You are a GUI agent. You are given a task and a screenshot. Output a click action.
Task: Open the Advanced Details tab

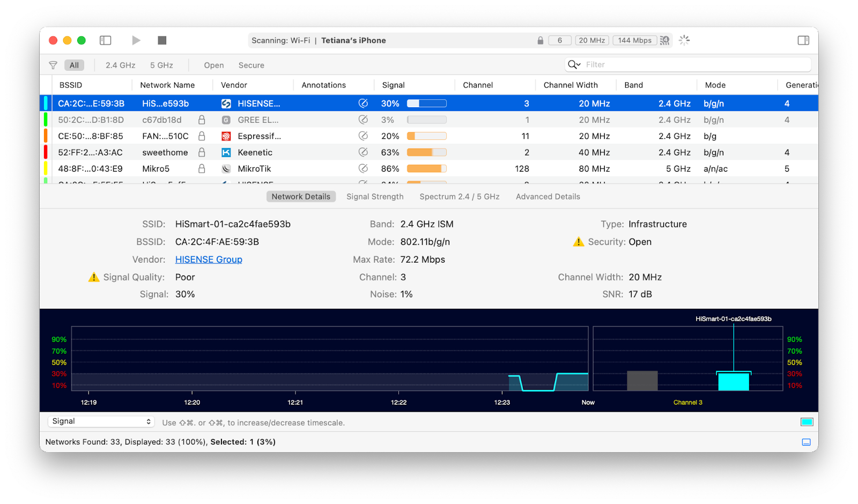pos(548,197)
